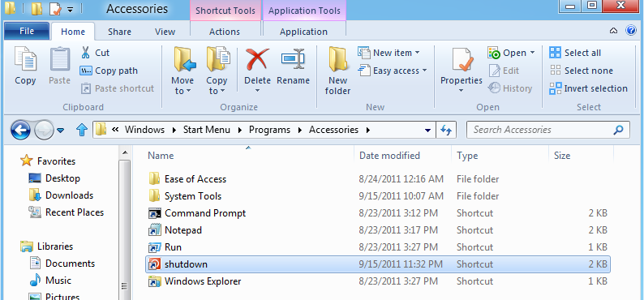The image size is (644, 300).
Task: Open the address bar history dropdown
Action: (428, 131)
